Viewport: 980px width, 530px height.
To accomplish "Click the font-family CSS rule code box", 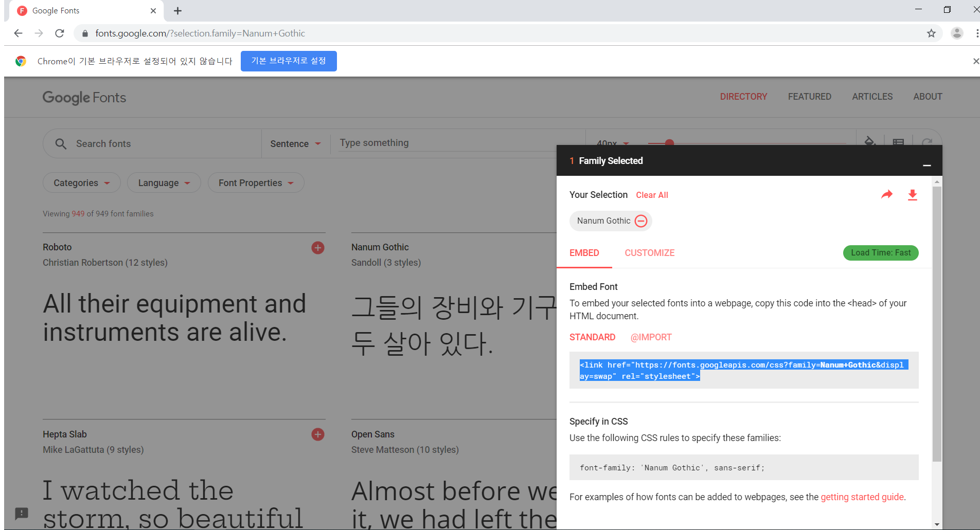I will pyautogui.click(x=744, y=467).
